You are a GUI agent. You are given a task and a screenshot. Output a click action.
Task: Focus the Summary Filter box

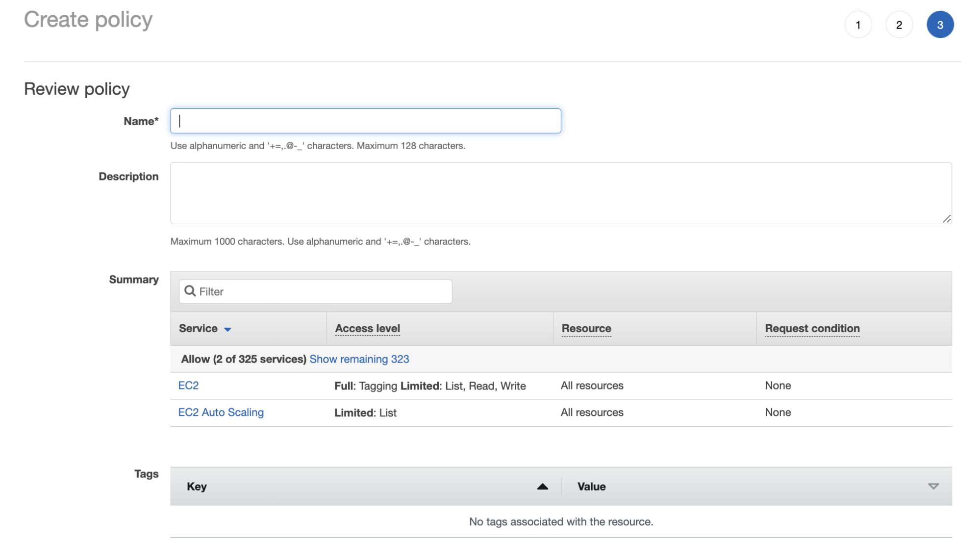324,291
